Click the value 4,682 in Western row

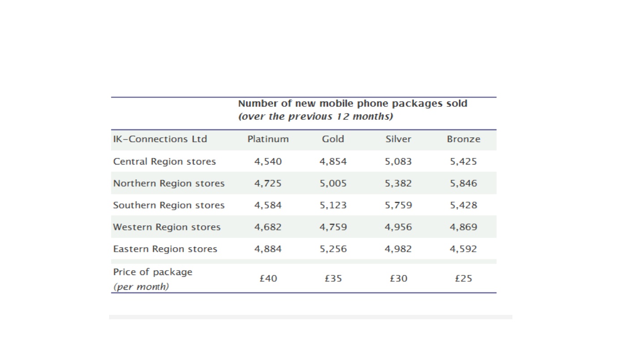click(x=268, y=227)
